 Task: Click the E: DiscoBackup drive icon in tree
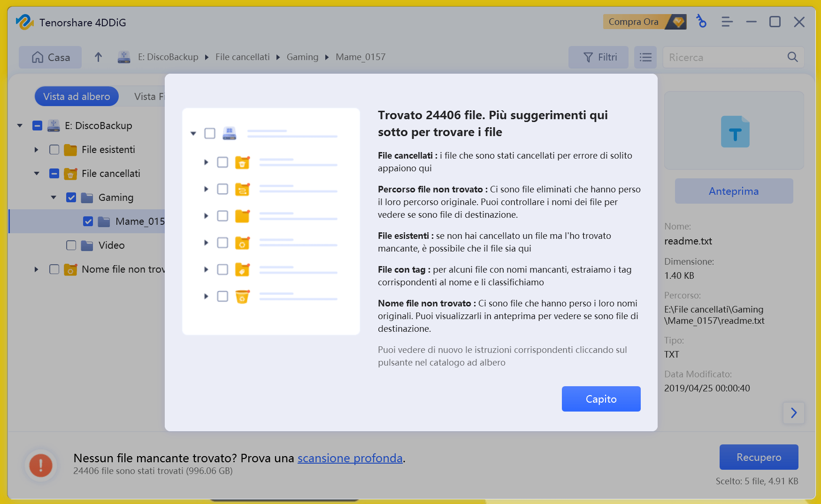coord(54,126)
